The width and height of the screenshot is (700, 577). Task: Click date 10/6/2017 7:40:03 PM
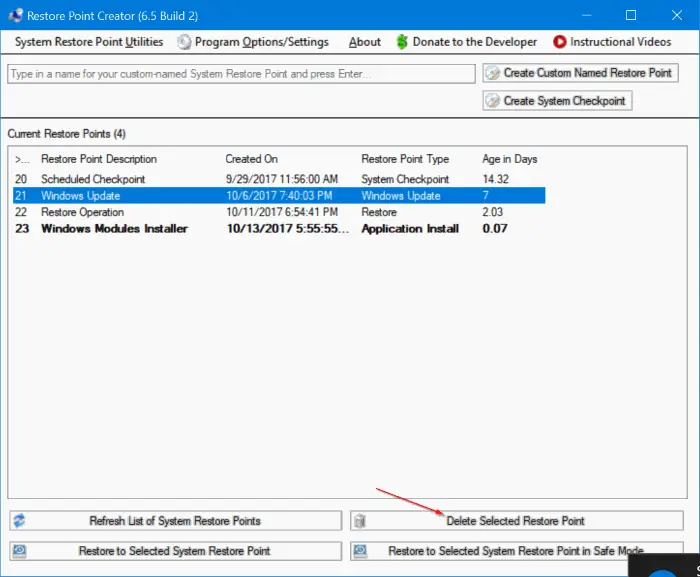(279, 196)
